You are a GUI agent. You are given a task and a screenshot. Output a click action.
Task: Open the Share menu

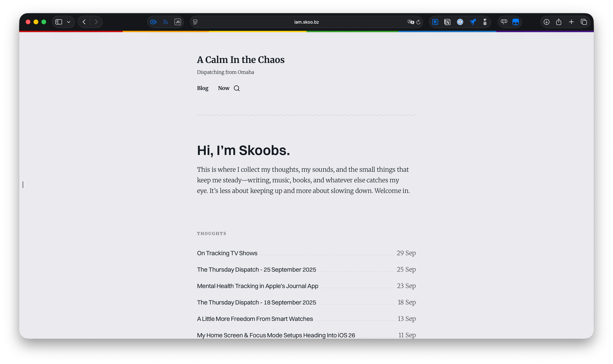pos(559,22)
